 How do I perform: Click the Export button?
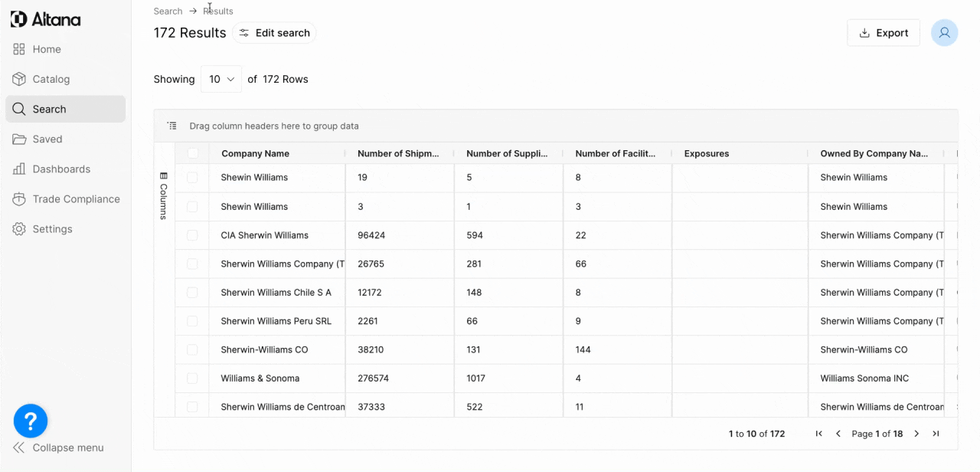coord(884,33)
